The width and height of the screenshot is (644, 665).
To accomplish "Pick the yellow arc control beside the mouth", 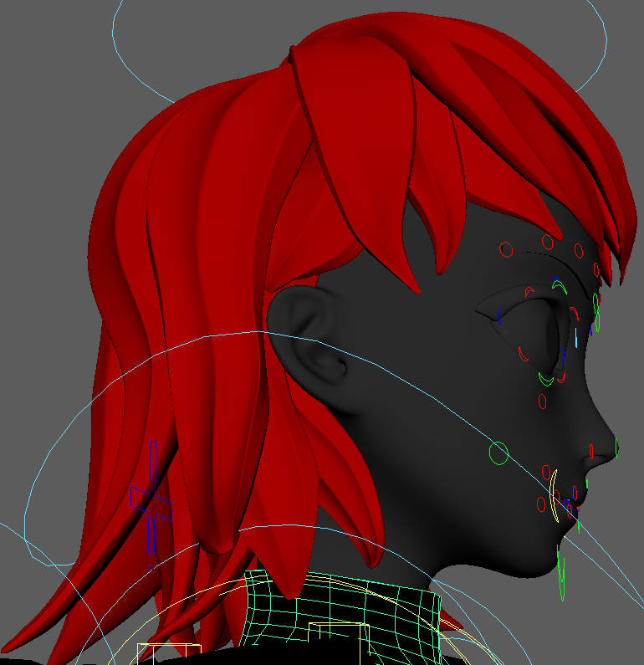I will click(554, 496).
